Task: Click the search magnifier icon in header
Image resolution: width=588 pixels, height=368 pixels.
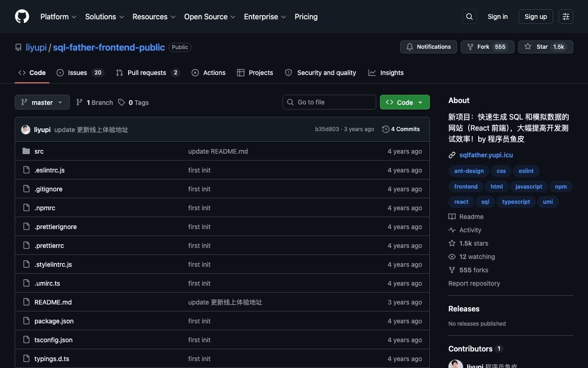Action: (x=469, y=17)
